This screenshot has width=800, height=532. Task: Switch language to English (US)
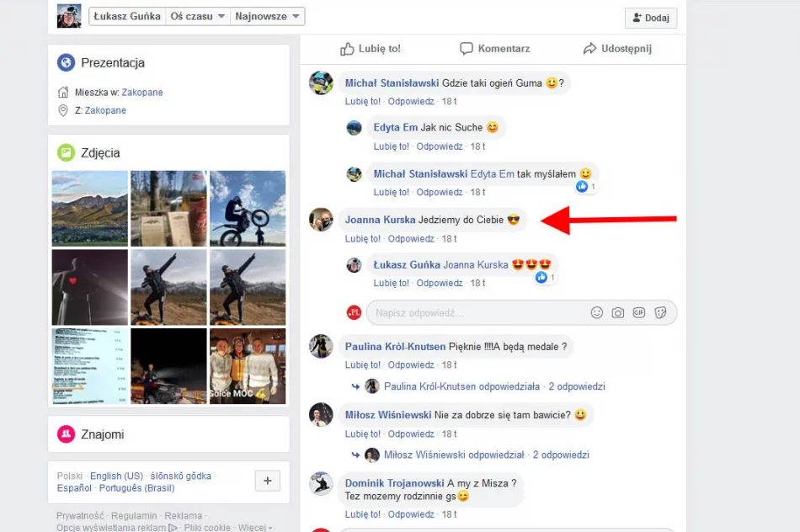click(116, 476)
